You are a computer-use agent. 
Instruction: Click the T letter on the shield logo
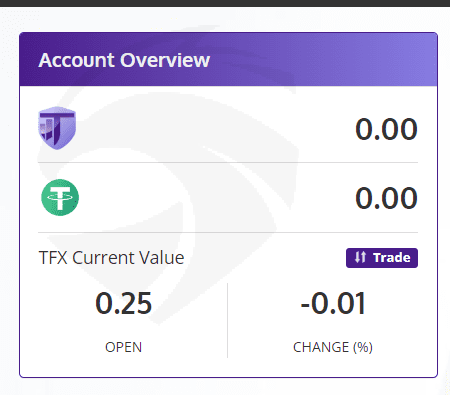(57, 125)
